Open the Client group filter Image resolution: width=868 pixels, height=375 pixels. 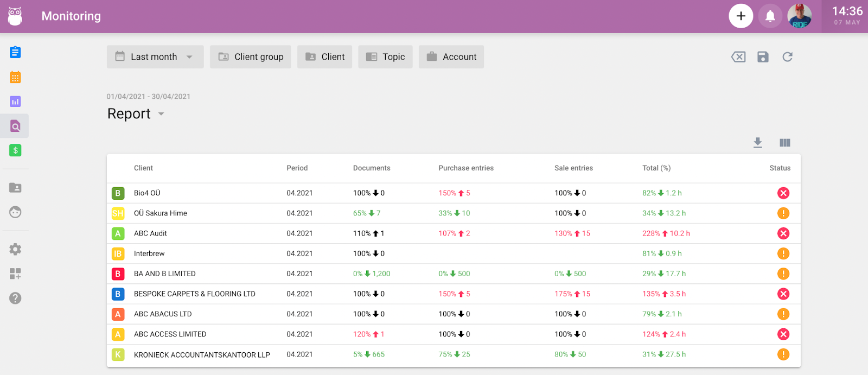click(251, 57)
